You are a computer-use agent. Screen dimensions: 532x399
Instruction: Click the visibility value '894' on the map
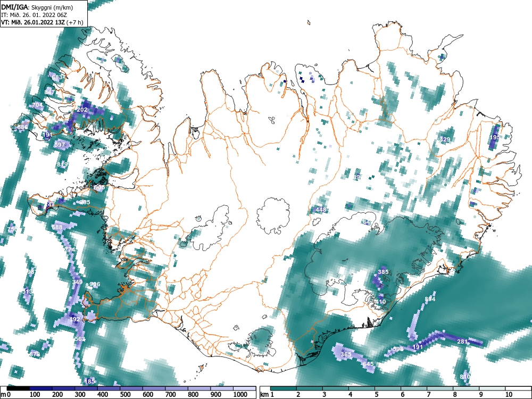click(430, 299)
